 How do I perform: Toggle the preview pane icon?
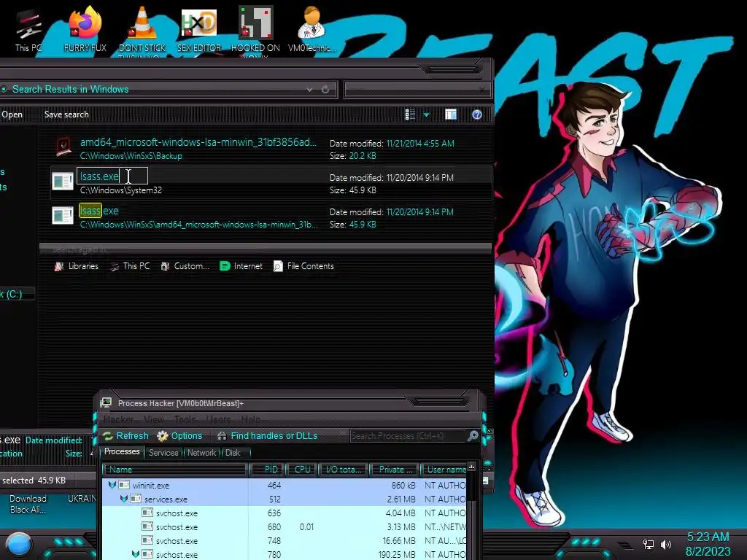pos(451,114)
